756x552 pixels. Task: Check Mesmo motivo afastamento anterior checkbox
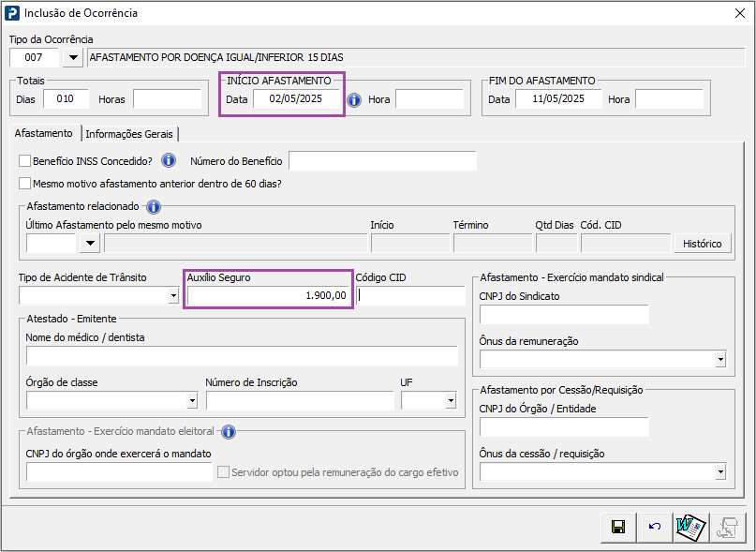click(x=25, y=184)
